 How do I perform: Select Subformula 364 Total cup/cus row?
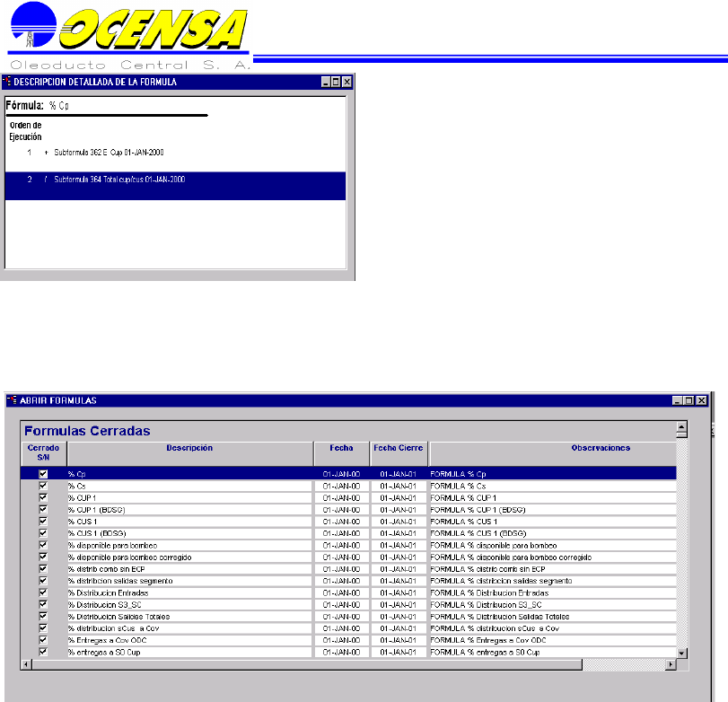click(176, 186)
